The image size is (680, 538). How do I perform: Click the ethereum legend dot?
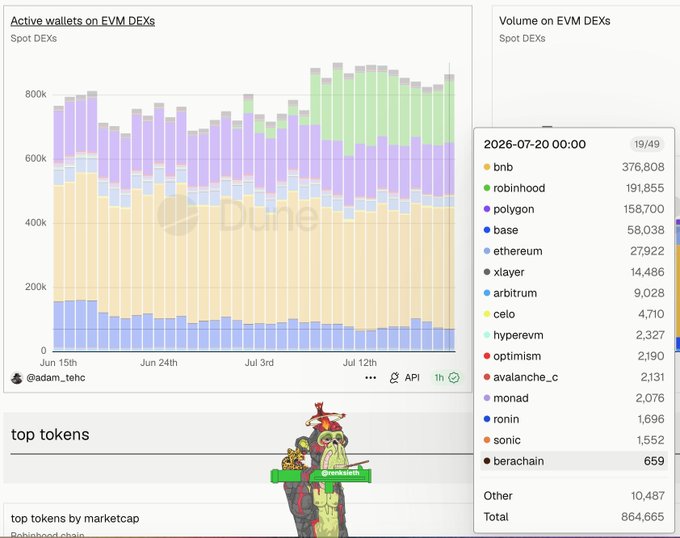pyautogui.click(x=487, y=251)
